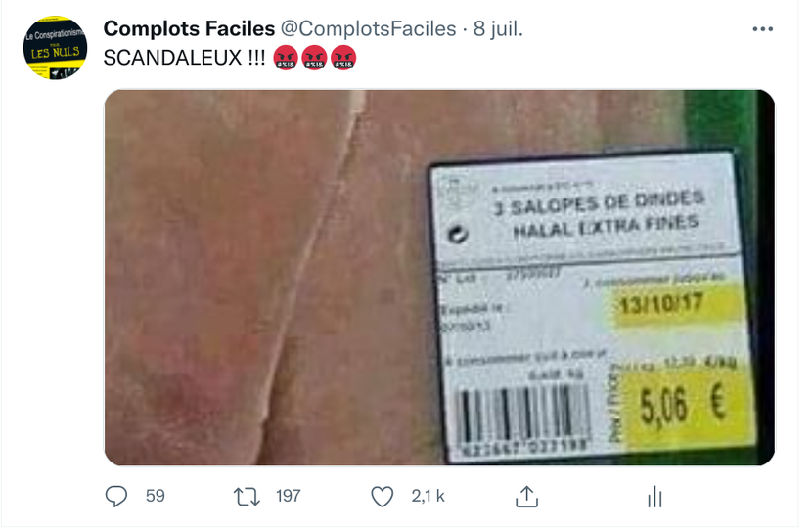Screen dimensions: 812x528
Task: Click the 2,1 k likes count
Action: (428, 496)
